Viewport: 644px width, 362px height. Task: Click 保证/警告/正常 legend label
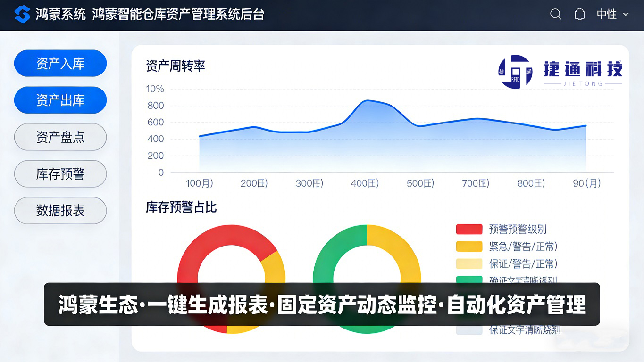tap(523, 263)
